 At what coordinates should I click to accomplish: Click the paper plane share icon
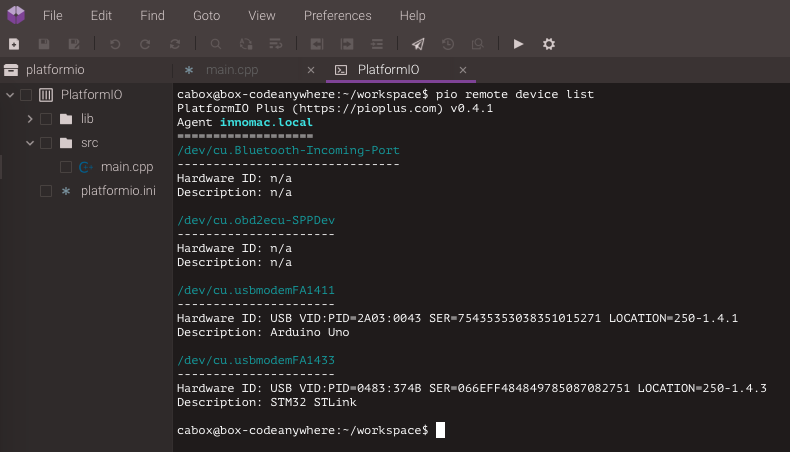(x=418, y=44)
